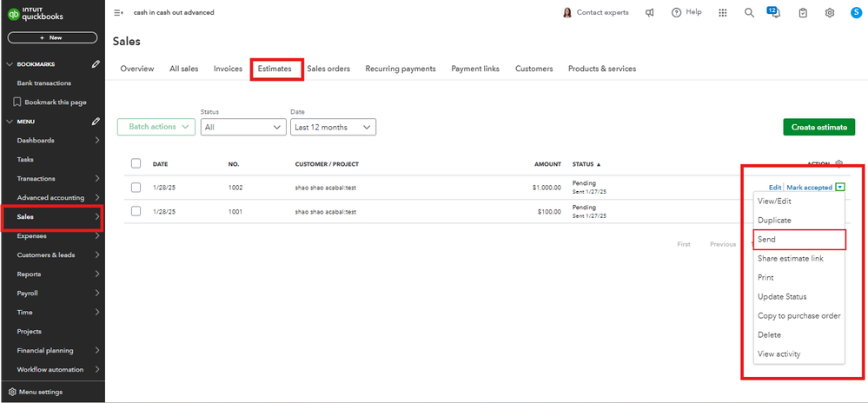Image resolution: width=868 pixels, height=403 pixels.
Task: Select the checkbox for estimate 1001
Action: click(x=136, y=211)
